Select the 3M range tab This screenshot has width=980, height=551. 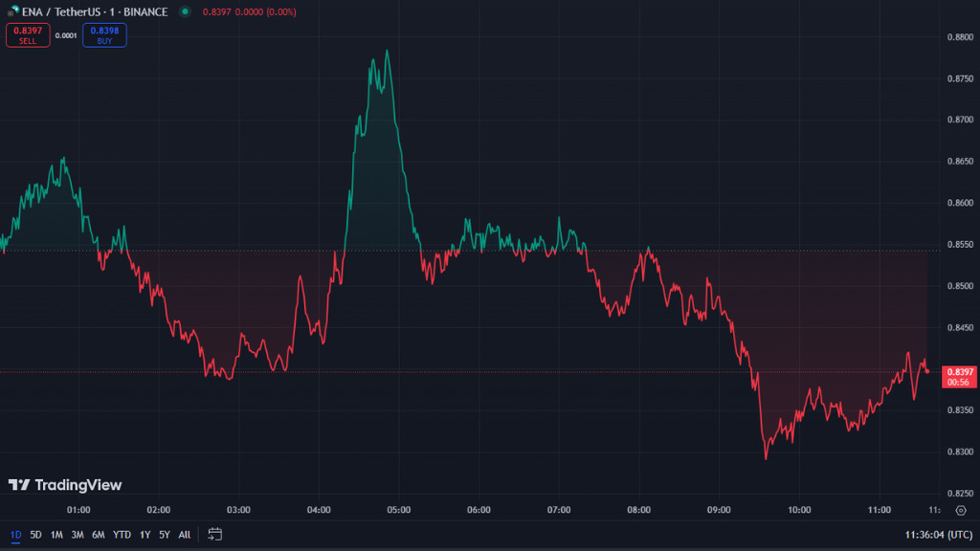click(x=78, y=535)
